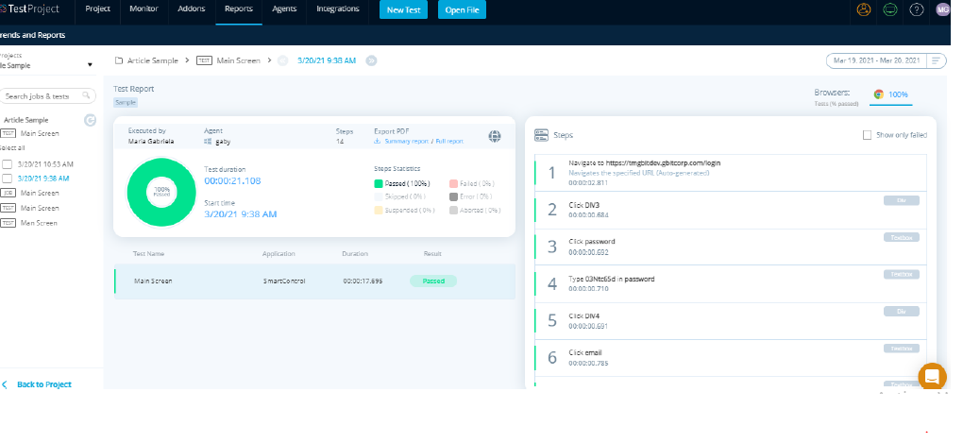The width and height of the screenshot is (980, 443).
Task: Click the JOB badge icon in sidebar
Action: pyautogui.click(x=8, y=193)
